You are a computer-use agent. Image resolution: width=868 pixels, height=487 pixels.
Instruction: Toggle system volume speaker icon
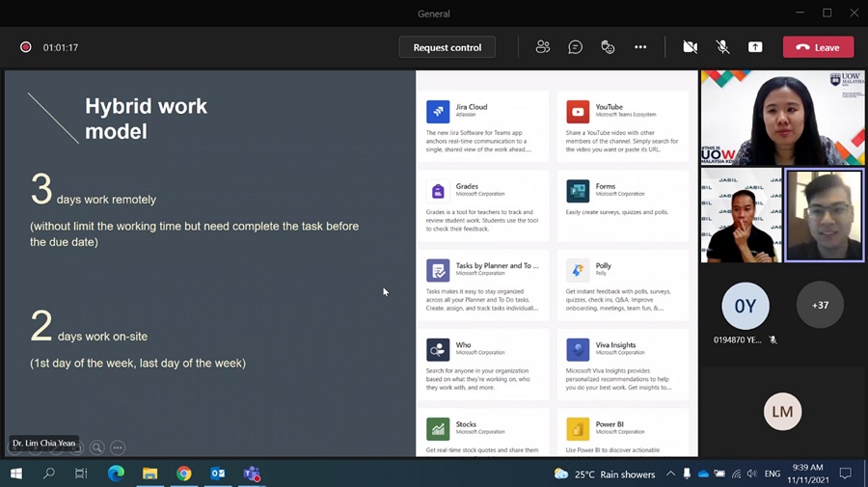[x=751, y=474]
